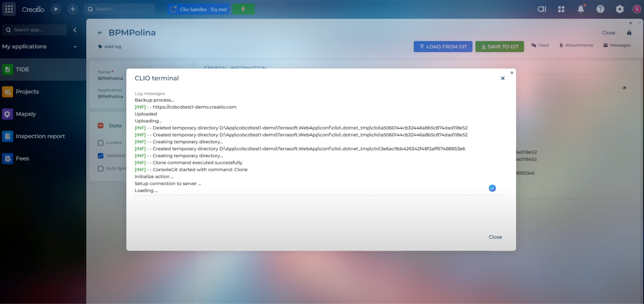The height and width of the screenshot is (304, 644).
Task: Click the TIDE app icon
Action: click(x=7, y=70)
